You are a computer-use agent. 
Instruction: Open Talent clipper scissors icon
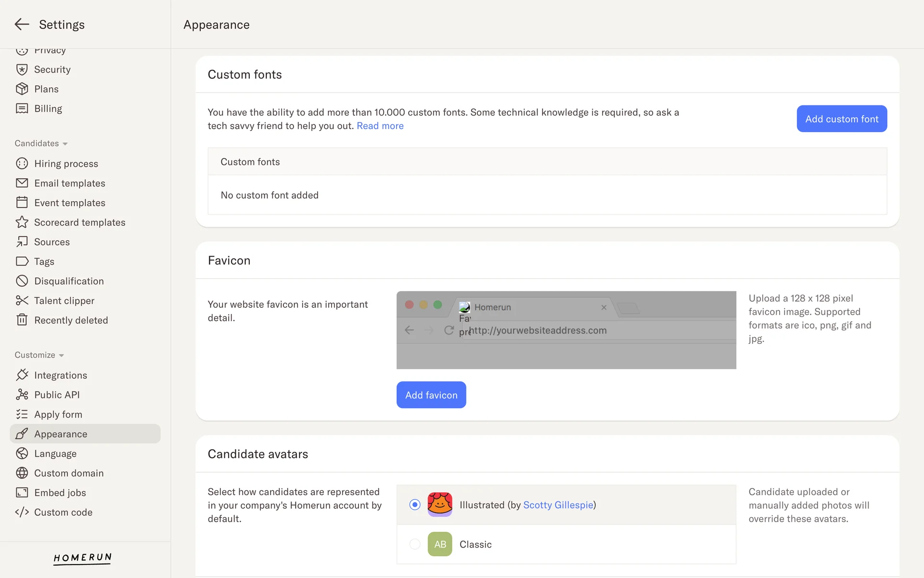[x=22, y=301]
